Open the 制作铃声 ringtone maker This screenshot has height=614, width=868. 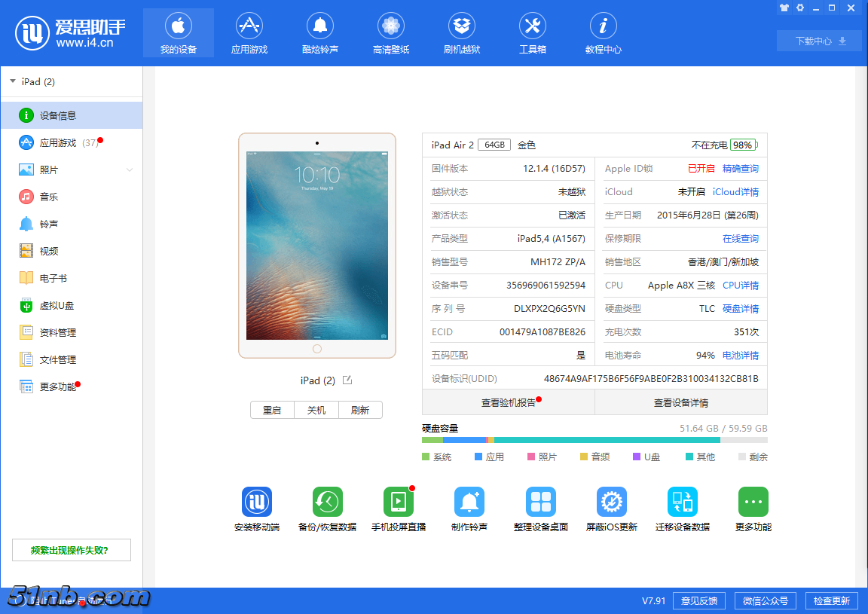[469, 502]
